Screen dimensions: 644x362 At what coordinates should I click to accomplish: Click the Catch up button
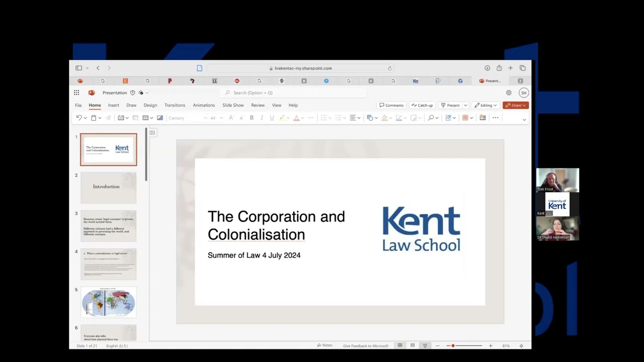pyautogui.click(x=422, y=106)
